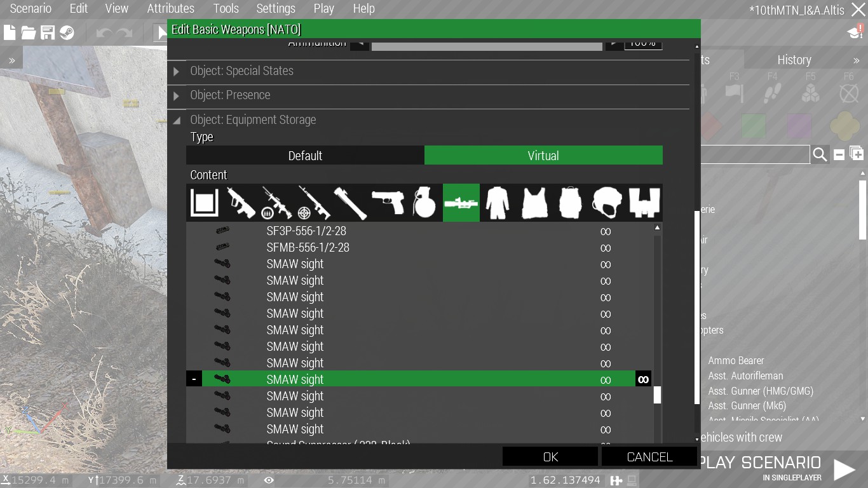Image resolution: width=868 pixels, height=488 pixels.
Task: Open the Play menu
Action: (x=324, y=9)
